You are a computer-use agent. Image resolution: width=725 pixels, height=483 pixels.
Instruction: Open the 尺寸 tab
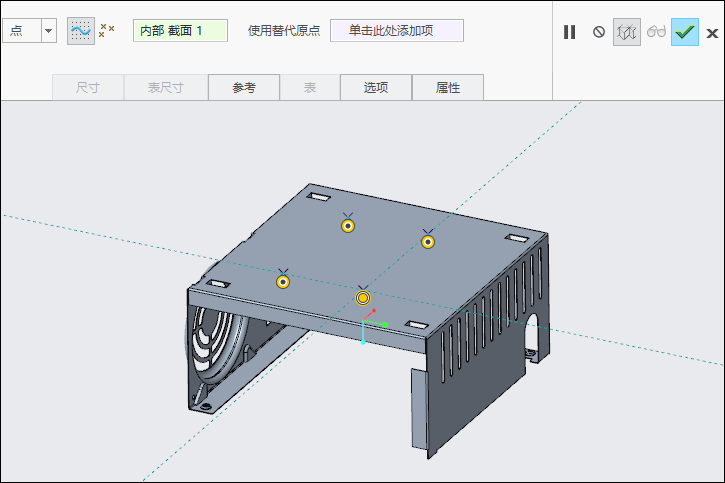pos(88,87)
